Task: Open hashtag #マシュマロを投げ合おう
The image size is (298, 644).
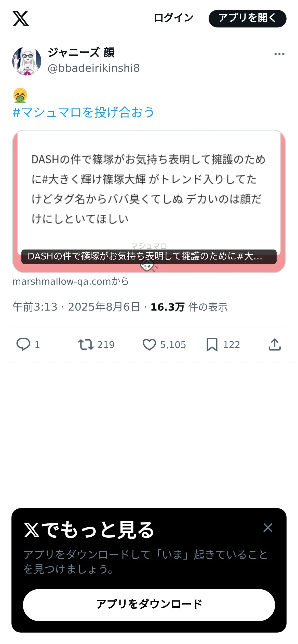Action: click(x=83, y=112)
